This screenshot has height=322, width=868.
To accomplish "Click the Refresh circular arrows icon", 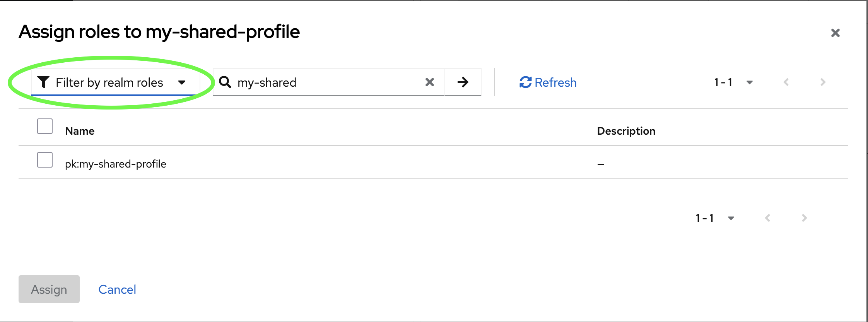I will point(525,82).
